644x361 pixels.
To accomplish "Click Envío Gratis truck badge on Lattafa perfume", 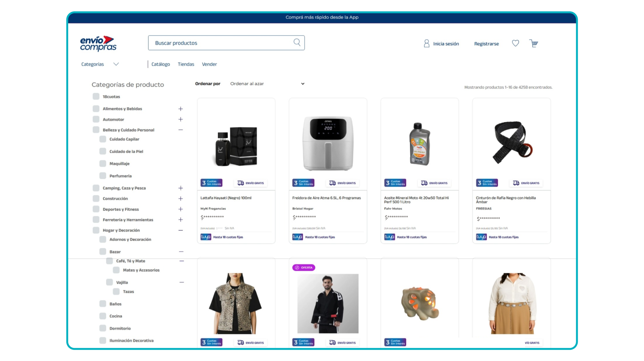I will point(251,183).
